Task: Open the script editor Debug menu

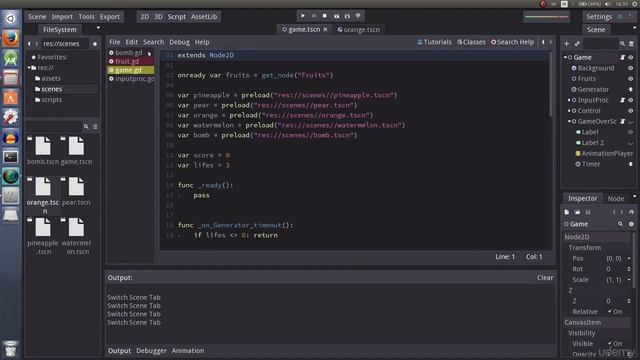Action: [180, 42]
